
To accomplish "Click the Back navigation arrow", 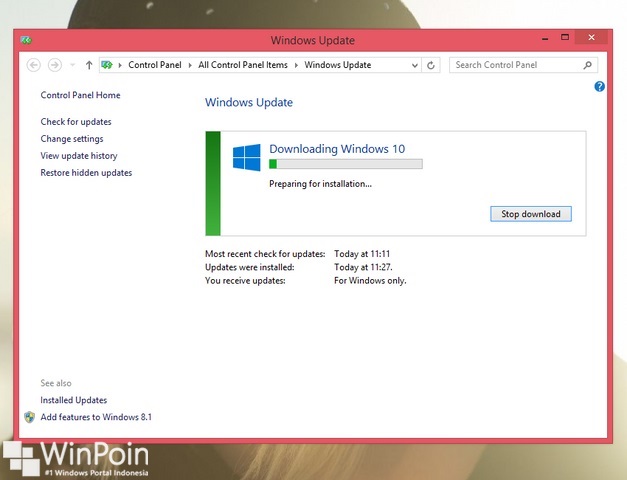I will click(x=34, y=65).
